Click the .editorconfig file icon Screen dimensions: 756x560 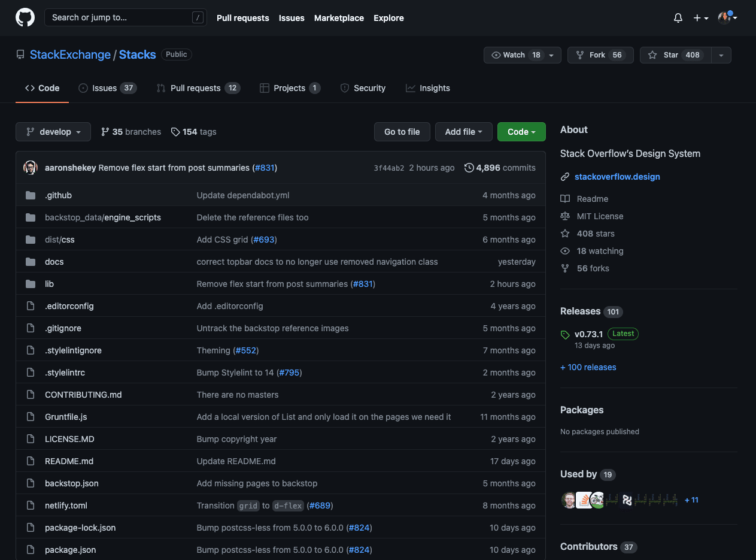(31, 306)
